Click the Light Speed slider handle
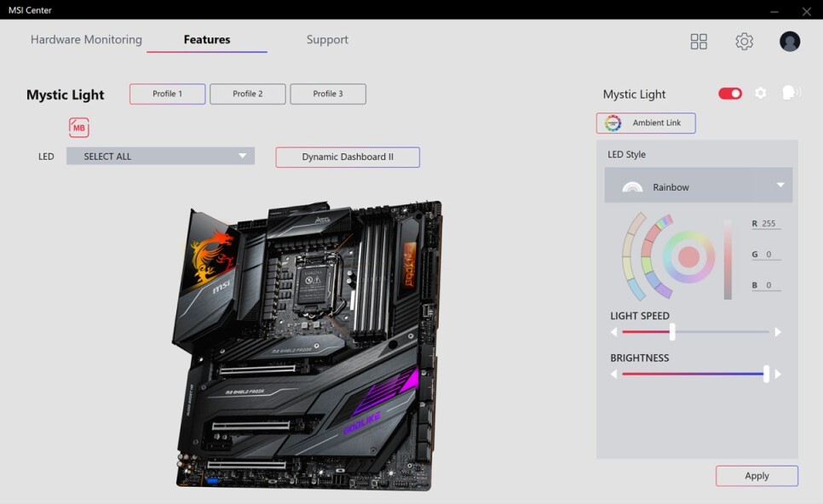 672,332
